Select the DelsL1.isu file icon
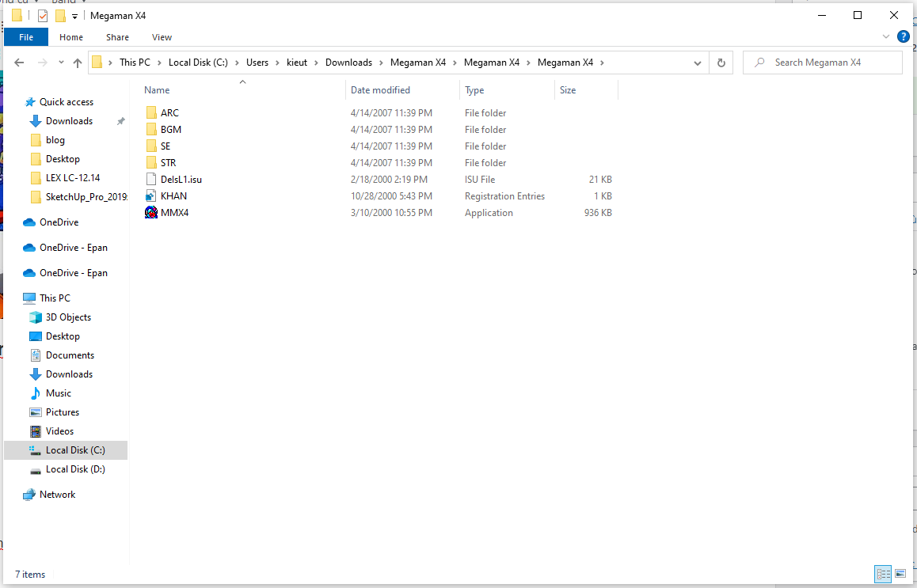The height and width of the screenshot is (588, 917). (151, 180)
